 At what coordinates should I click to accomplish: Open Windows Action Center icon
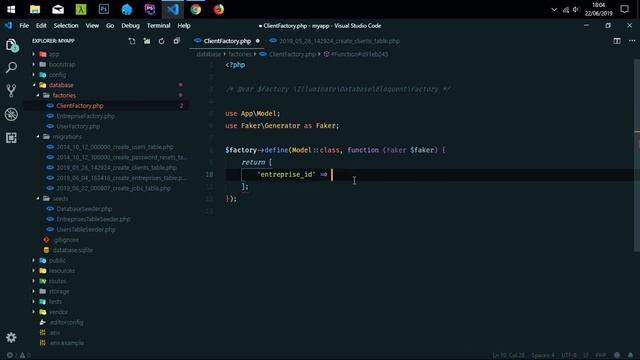tap(624, 9)
